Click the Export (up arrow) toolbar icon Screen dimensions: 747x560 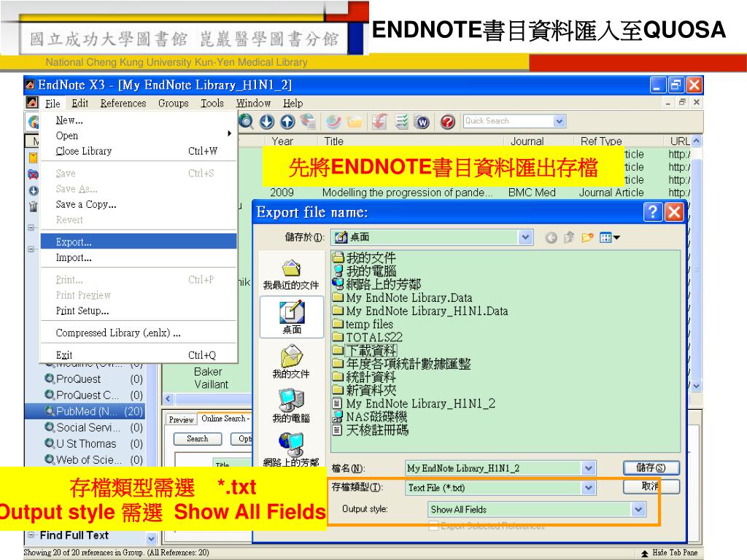(x=287, y=122)
